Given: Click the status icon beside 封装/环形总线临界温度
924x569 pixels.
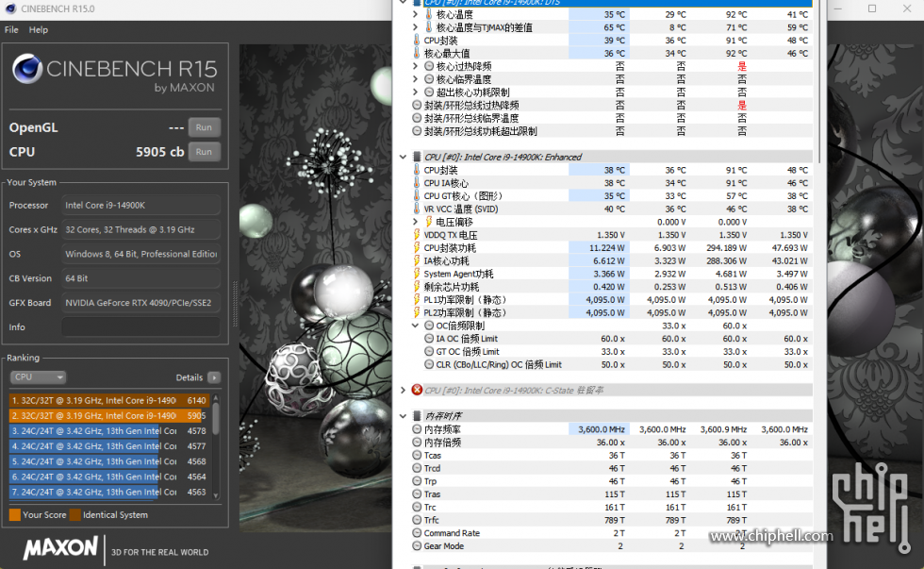Looking at the screenshot, I should pos(417,118).
